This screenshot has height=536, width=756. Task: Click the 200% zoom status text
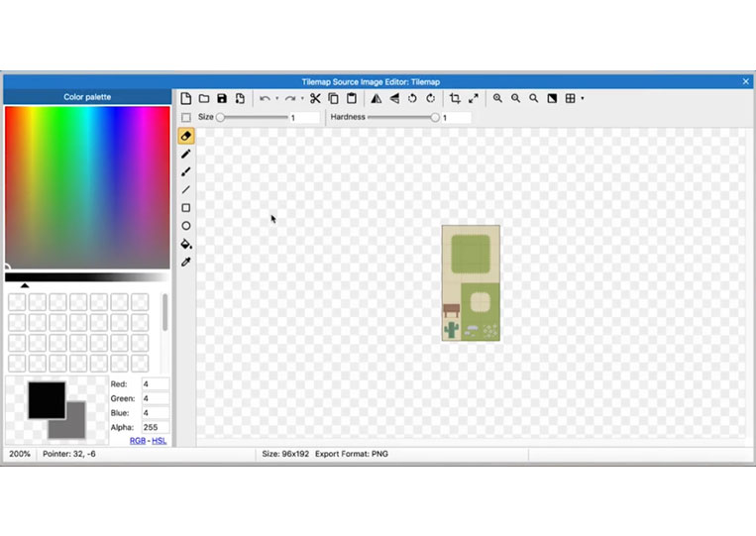20,454
